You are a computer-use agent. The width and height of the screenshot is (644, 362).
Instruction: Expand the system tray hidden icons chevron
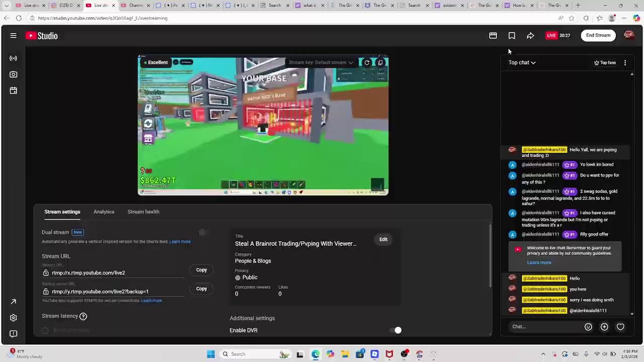tap(543, 354)
